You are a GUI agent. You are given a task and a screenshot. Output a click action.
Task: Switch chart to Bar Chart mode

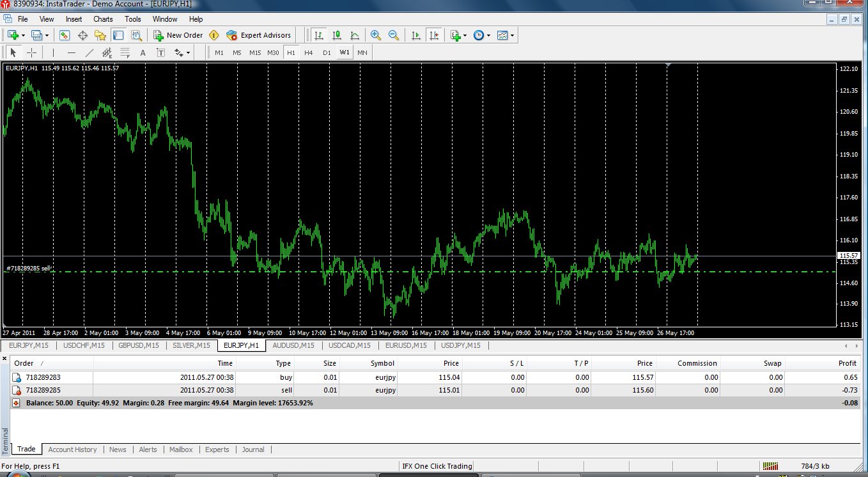click(x=318, y=35)
